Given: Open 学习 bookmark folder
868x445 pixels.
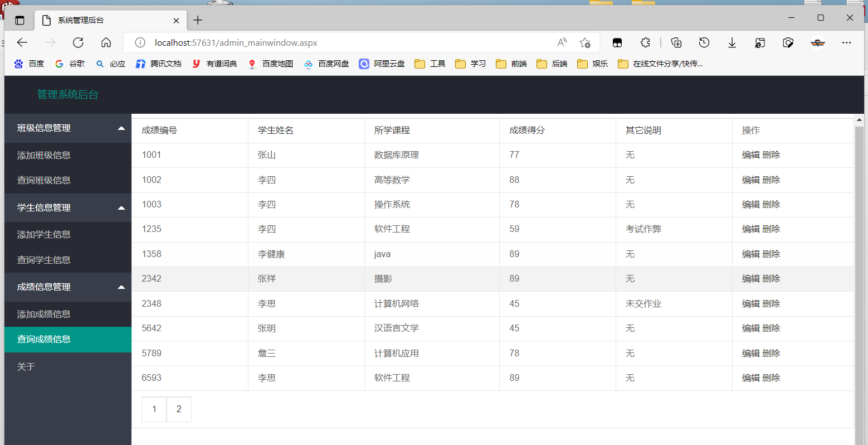Looking at the screenshot, I should click(471, 64).
